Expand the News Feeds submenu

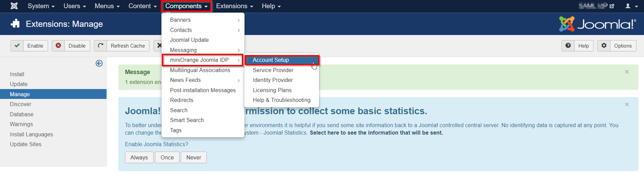point(203,80)
